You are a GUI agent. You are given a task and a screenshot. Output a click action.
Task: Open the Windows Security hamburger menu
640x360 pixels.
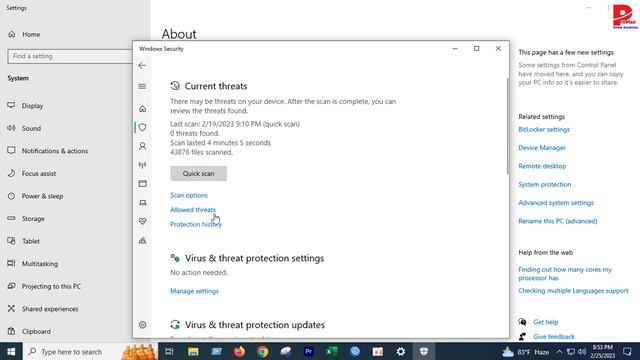[142, 87]
